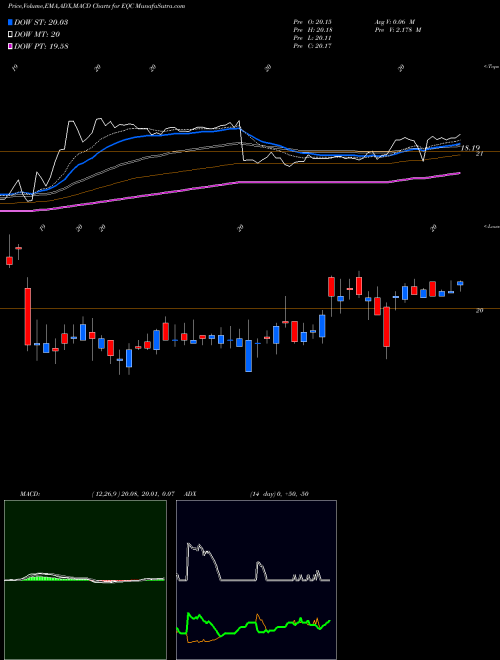Screen dimensions: 500x660
Task: Click the 'Avg V: 0.06 M' value
Action: (394, 22)
